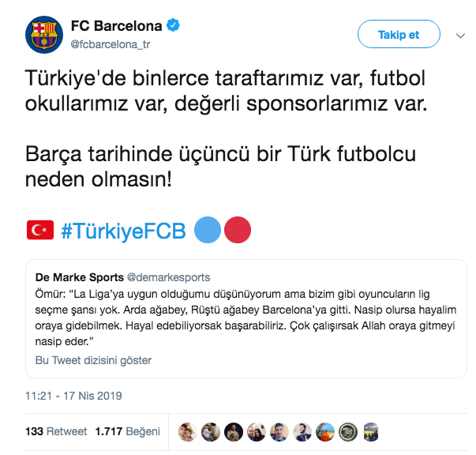This screenshot has height=455, width=476.
Task: Open De Marke Sports quoted author
Action: pos(80,277)
